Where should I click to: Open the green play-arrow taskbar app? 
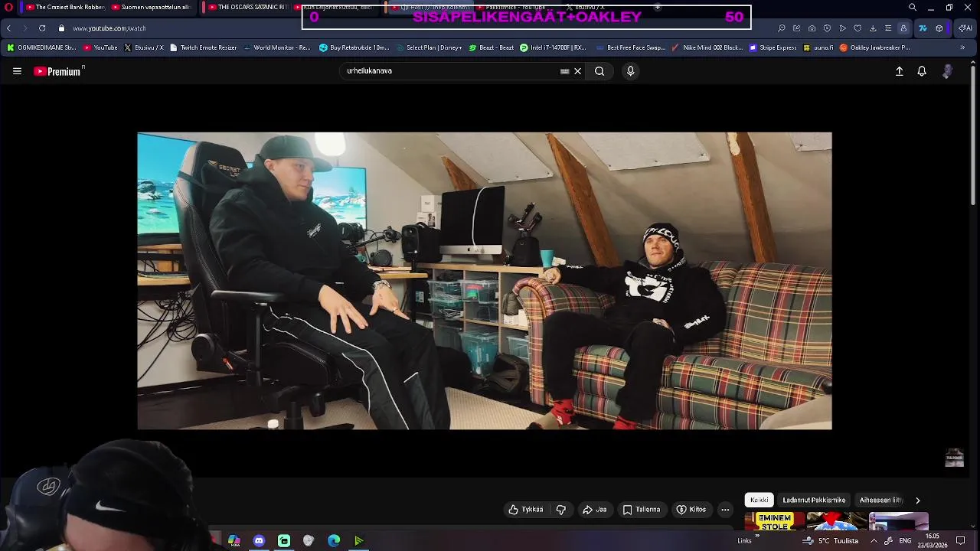pyautogui.click(x=358, y=541)
